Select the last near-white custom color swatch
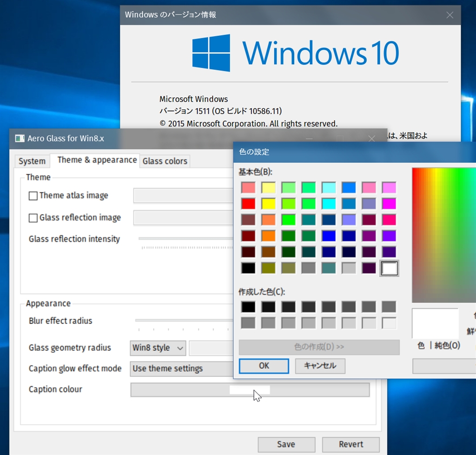476x455 pixels. pos(389,323)
